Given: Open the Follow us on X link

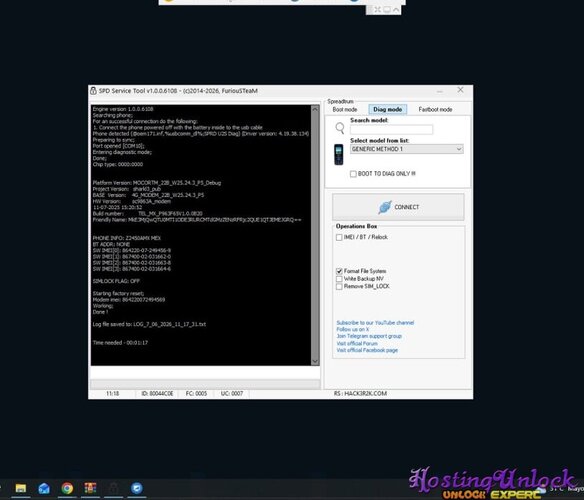Looking at the screenshot, I should pyautogui.click(x=352, y=329).
